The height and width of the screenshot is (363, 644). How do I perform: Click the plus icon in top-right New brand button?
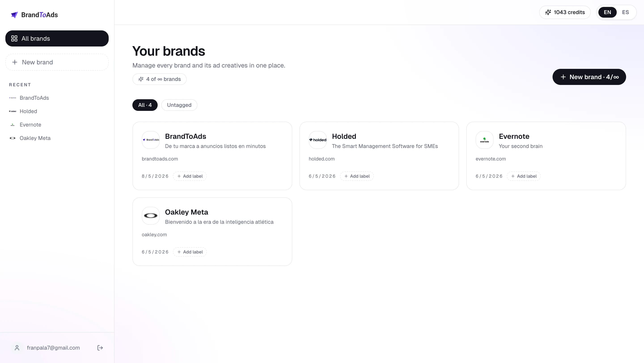coord(563,77)
